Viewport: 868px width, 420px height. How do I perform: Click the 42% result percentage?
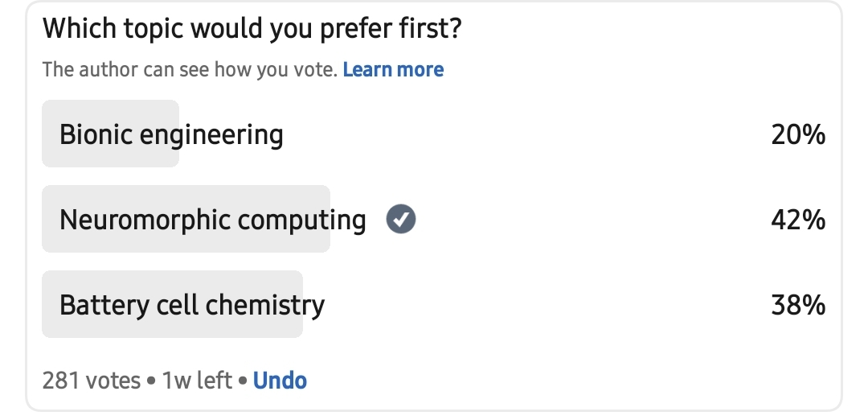pos(798,220)
